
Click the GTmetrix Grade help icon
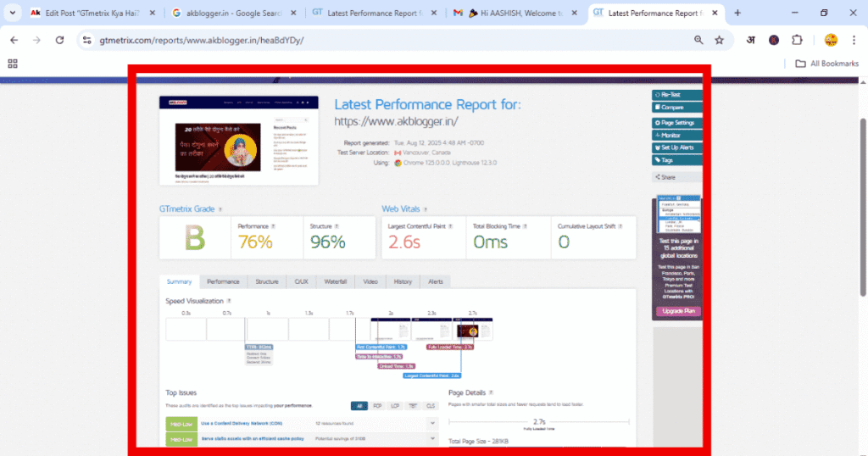pos(220,209)
